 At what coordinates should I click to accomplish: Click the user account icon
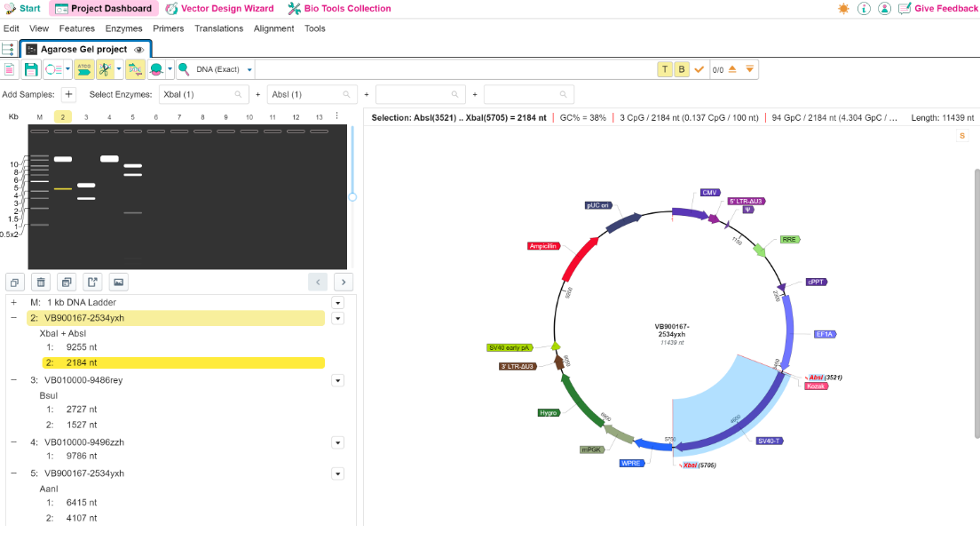point(884,9)
